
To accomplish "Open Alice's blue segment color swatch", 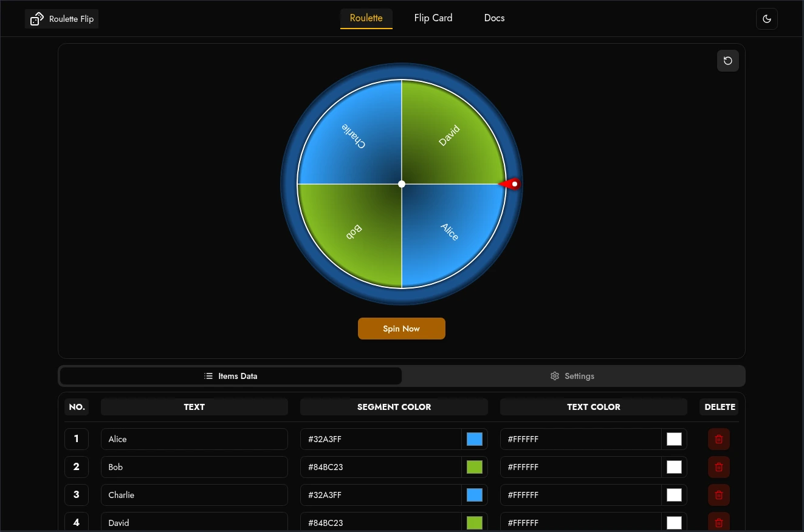I will 475,439.
